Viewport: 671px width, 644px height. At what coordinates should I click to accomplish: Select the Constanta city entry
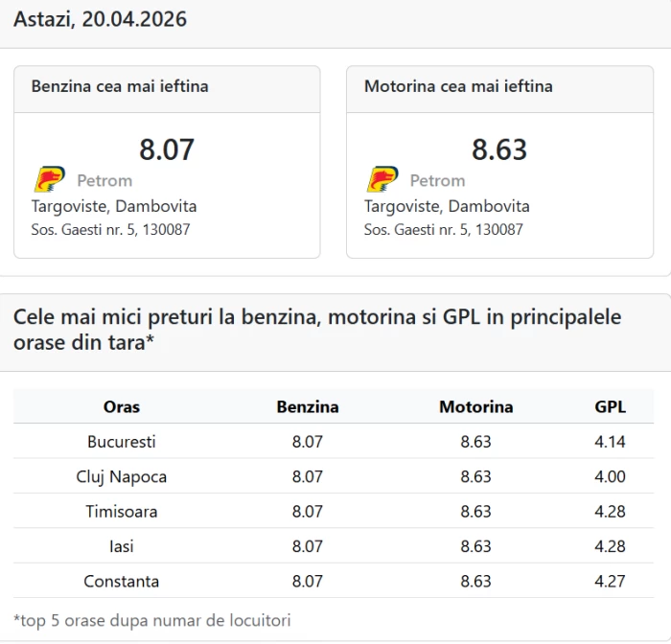click(x=122, y=581)
